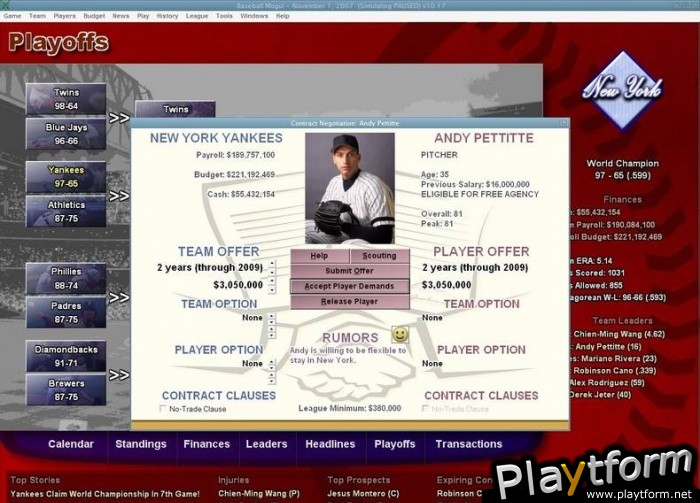Enable the team No-Trade Clause checkbox
The width and height of the screenshot is (700, 503).
(163, 408)
